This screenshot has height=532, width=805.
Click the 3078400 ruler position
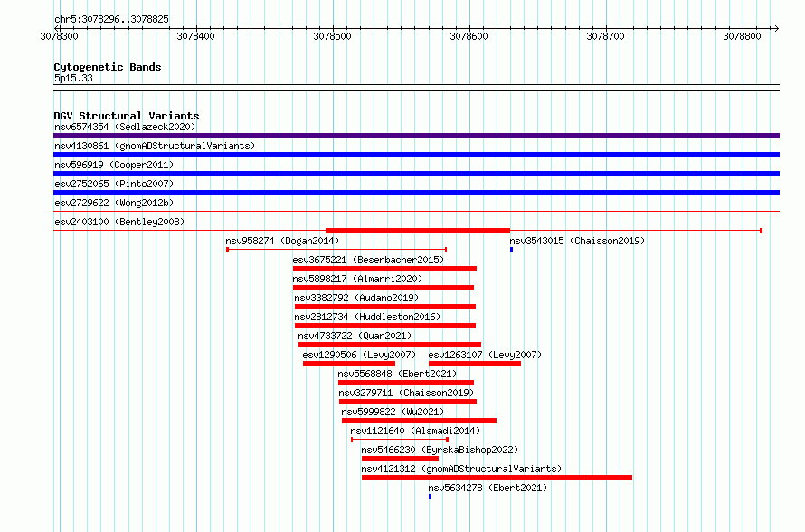[x=195, y=36]
